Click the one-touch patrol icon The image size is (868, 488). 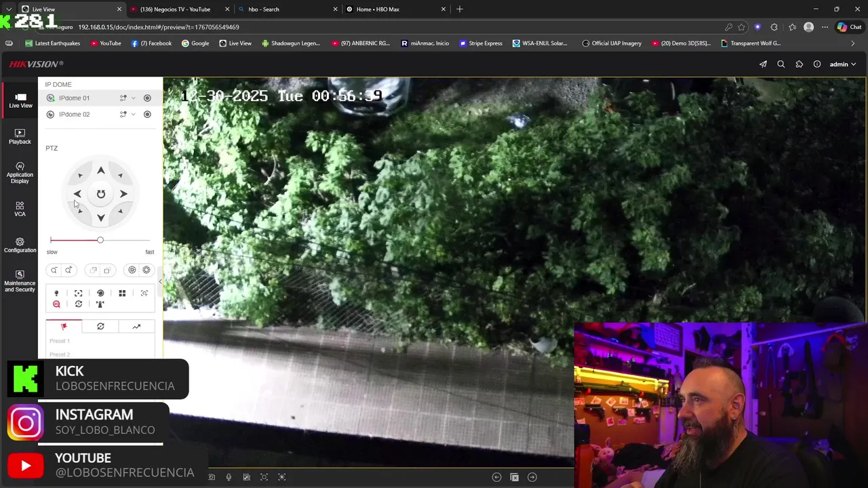click(79, 304)
